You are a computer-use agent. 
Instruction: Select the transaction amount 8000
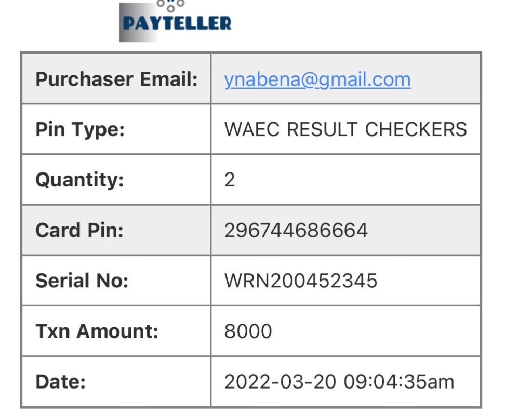tap(248, 331)
